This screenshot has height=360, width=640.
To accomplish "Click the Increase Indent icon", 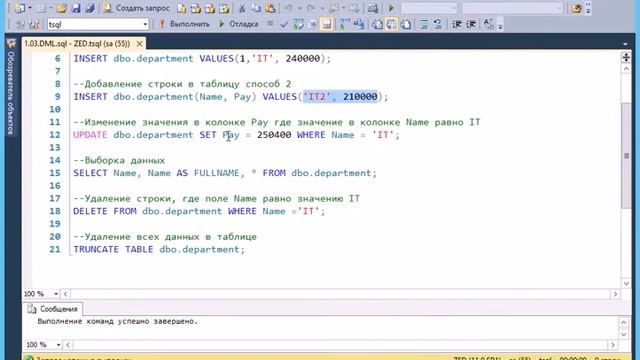I will (471, 24).
